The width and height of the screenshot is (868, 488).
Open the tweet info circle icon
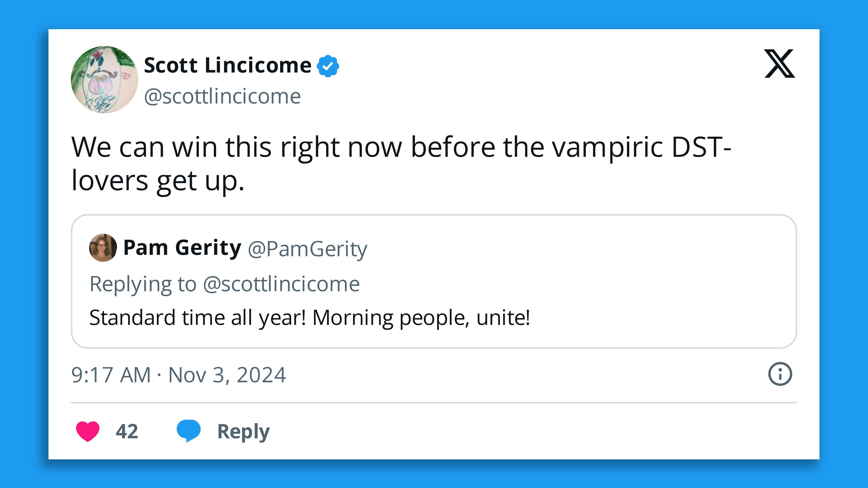[x=780, y=374]
